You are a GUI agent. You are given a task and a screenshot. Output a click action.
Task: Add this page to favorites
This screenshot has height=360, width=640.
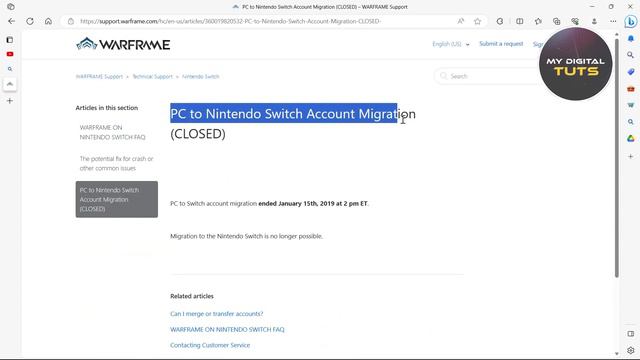478,21
